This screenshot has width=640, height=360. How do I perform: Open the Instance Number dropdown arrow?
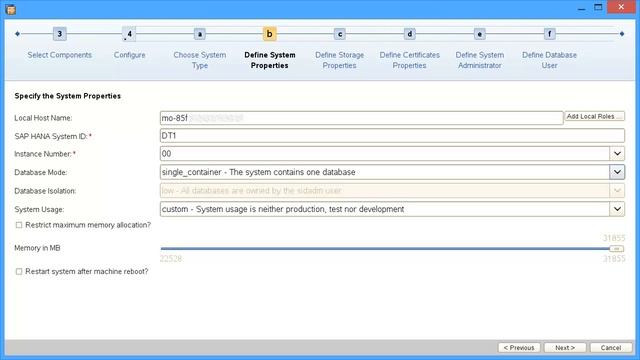point(617,154)
